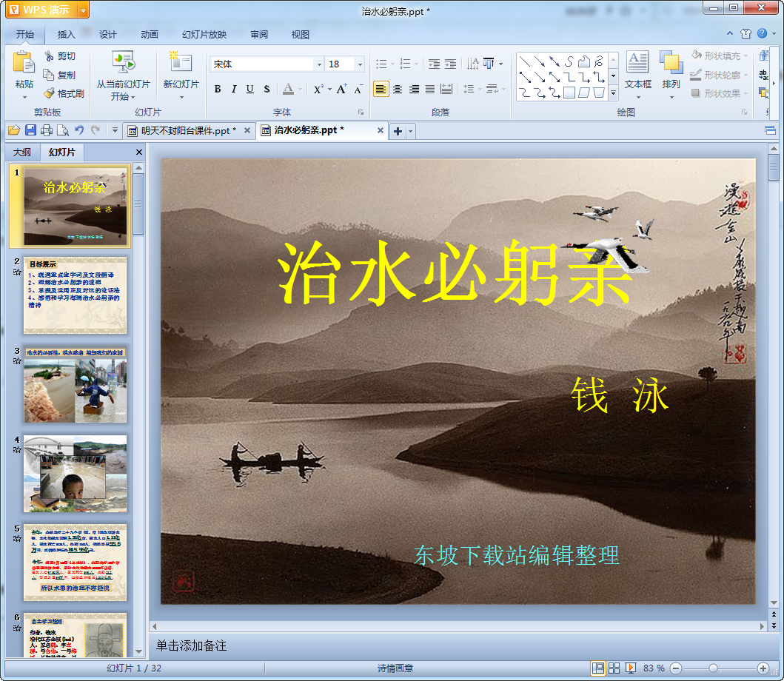Viewport: 784px width, 681px height.
Task: Click the increase indent icon
Action: click(x=451, y=64)
